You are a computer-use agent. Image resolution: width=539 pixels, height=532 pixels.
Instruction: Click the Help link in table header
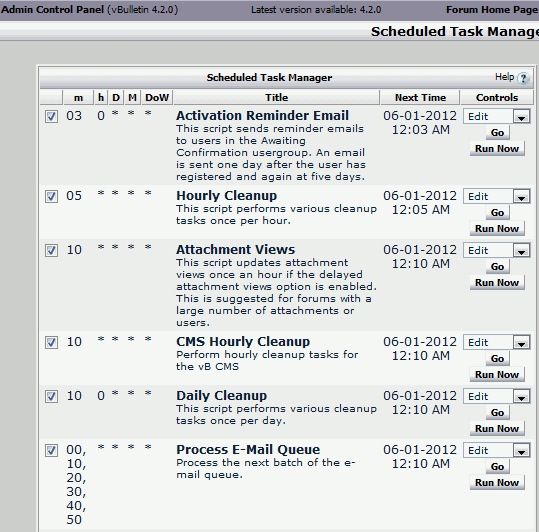pyautogui.click(x=504, y=77)
